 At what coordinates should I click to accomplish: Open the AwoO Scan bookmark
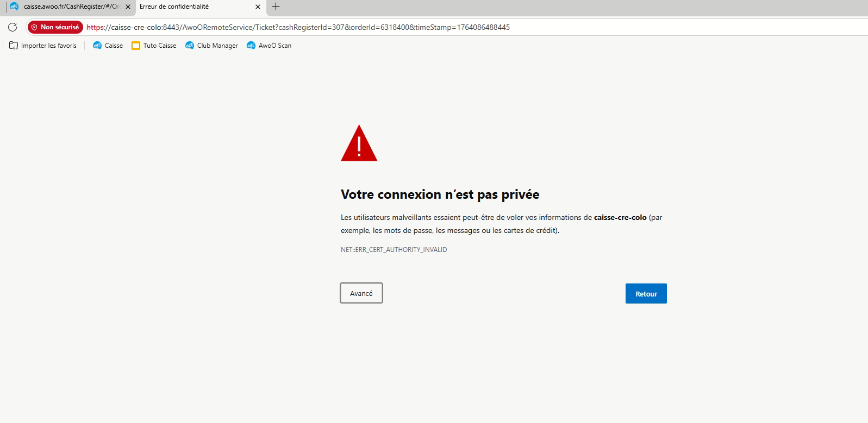tap(269, 46)
